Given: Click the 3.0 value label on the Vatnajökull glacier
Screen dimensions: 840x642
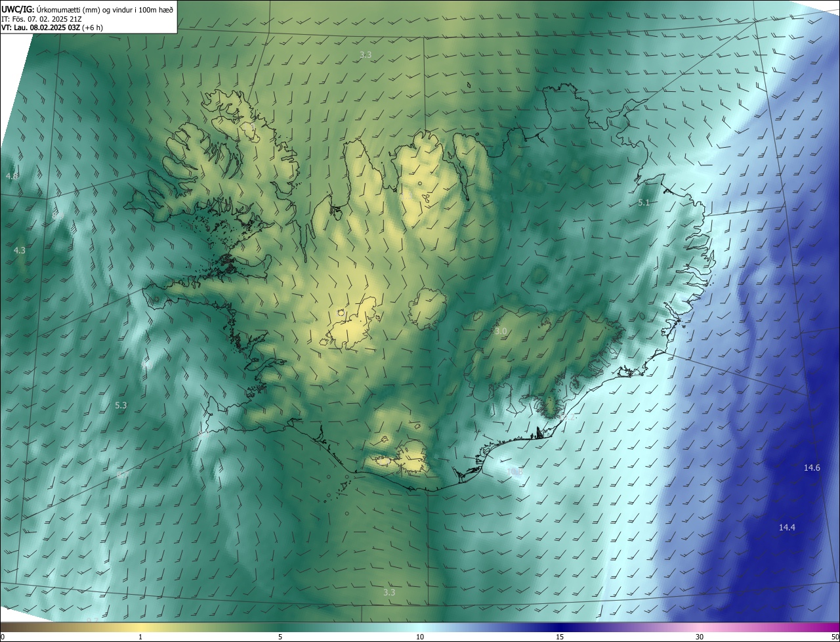Looking at the screenshot, I should (x=501, y=332).
